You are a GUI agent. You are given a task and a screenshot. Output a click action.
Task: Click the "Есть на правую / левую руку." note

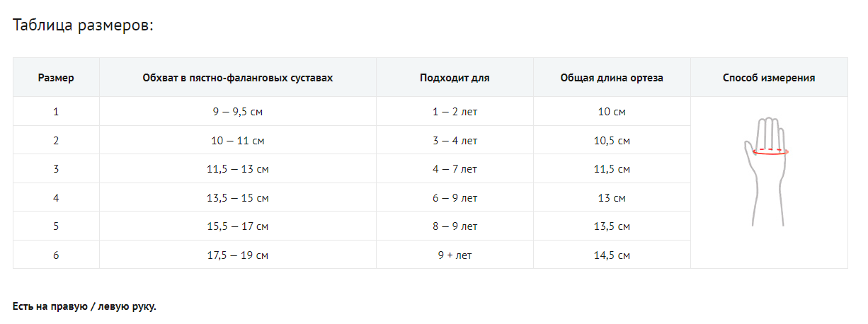(84, 306)
